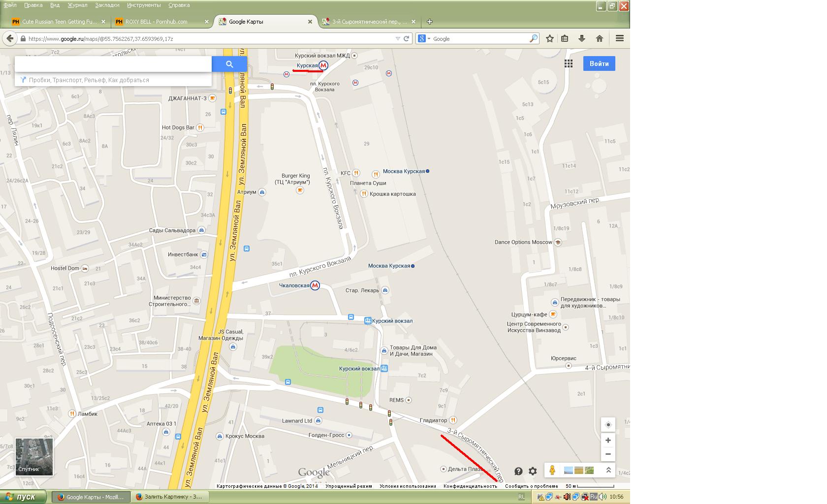Click the magnifier in browser search box

[x=533, y=38]
